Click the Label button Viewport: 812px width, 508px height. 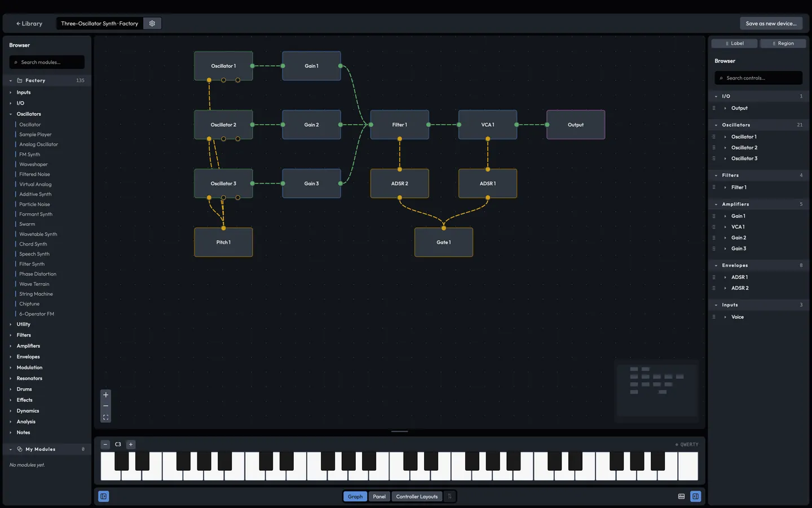(734, 43)
